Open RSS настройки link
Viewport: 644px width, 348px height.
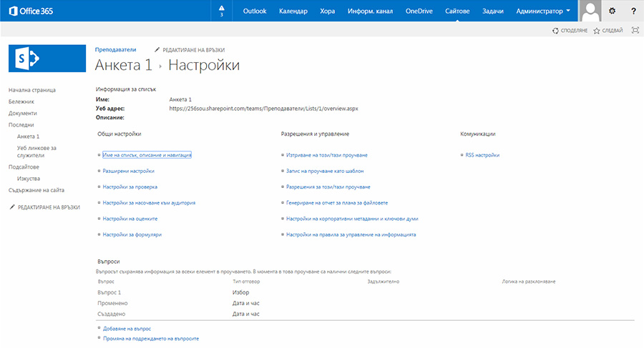(482, 155)
